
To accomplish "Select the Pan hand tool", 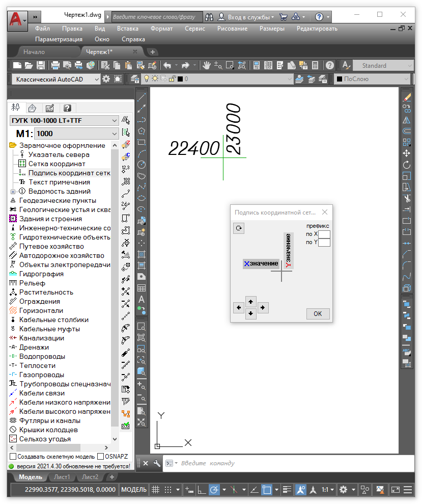I will coord(206,65).
